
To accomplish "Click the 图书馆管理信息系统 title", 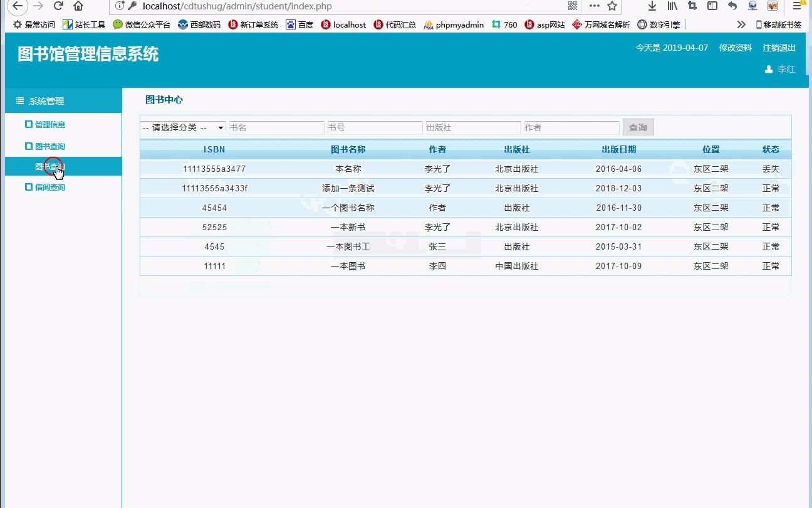I will coord(88,54).
